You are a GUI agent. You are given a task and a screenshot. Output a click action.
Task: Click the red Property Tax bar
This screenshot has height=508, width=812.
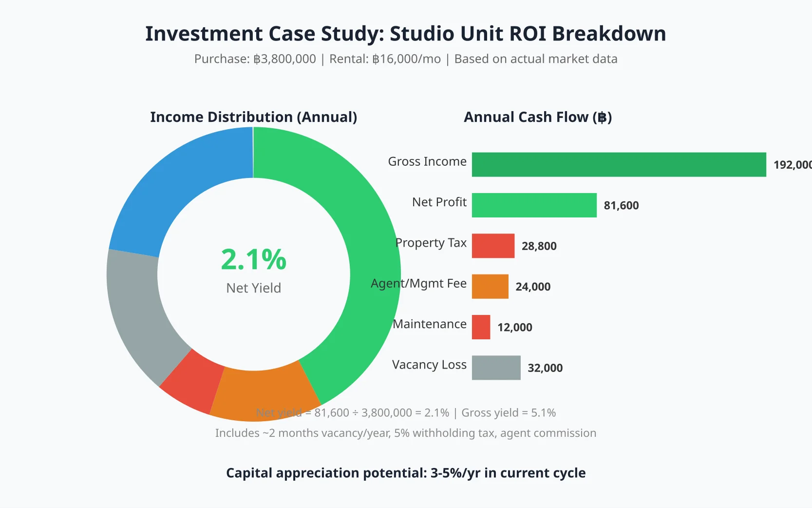click(493, 246)
